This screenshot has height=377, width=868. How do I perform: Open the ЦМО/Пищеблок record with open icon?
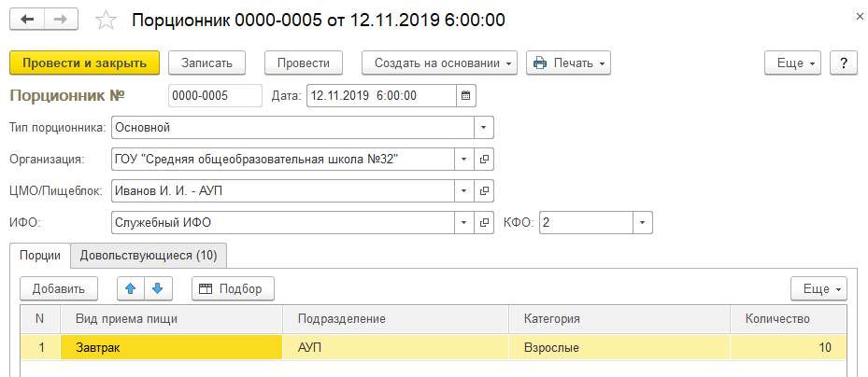pos(484,191)
